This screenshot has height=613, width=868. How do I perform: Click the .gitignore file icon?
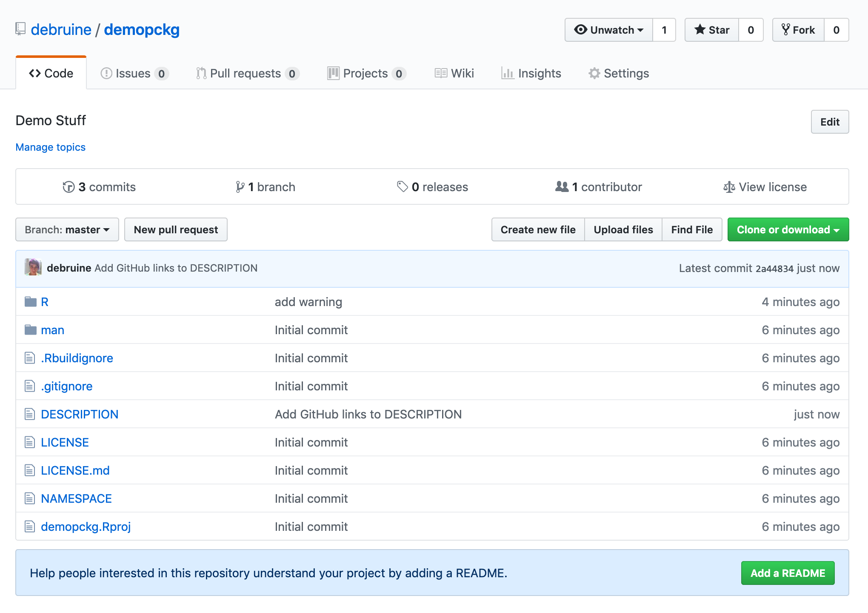pos(30,386)
